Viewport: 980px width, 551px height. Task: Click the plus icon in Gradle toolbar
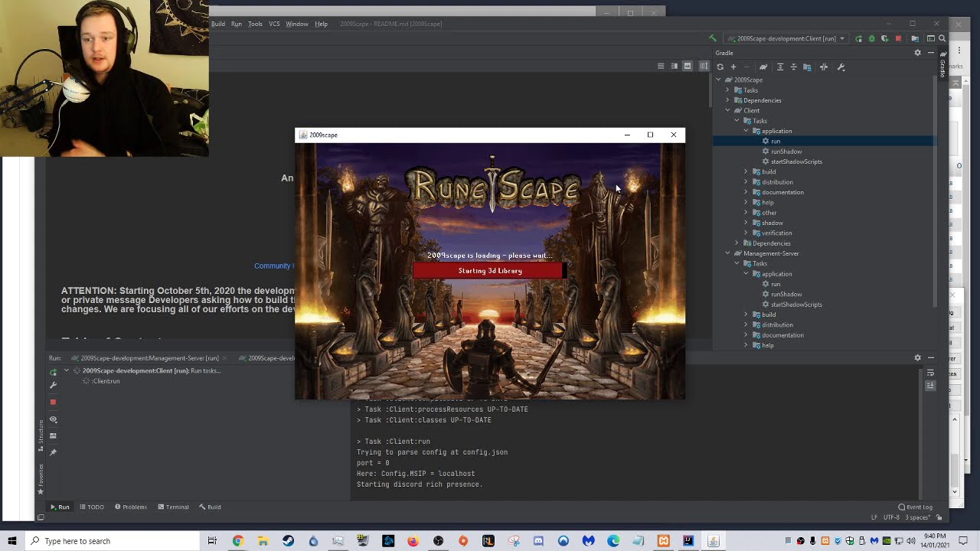coord(733,67)
